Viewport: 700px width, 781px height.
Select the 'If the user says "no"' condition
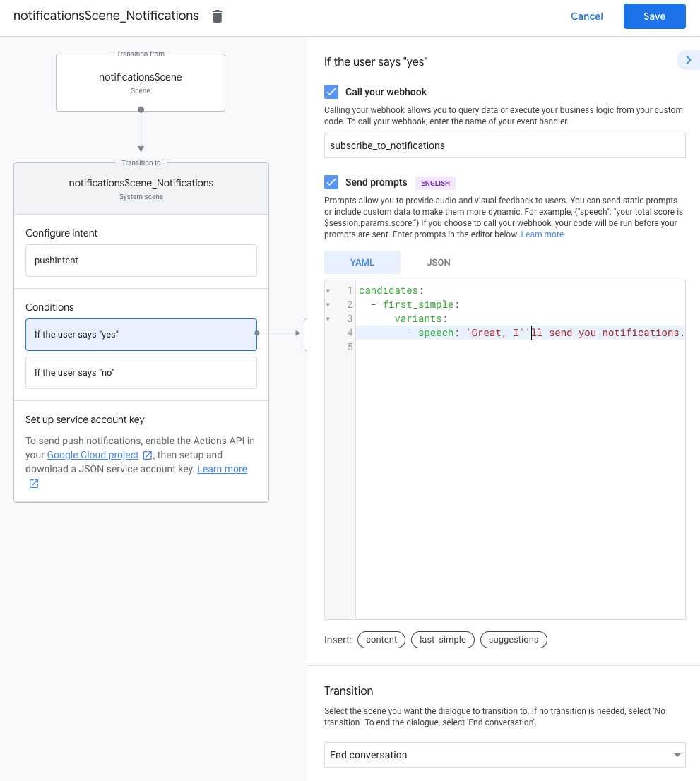pos(141,373)
